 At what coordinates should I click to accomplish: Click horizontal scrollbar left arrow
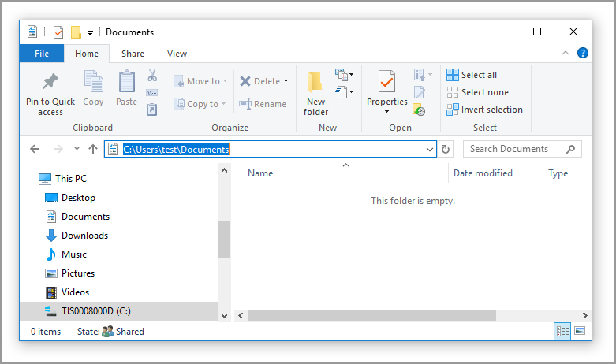pos(241,315)
